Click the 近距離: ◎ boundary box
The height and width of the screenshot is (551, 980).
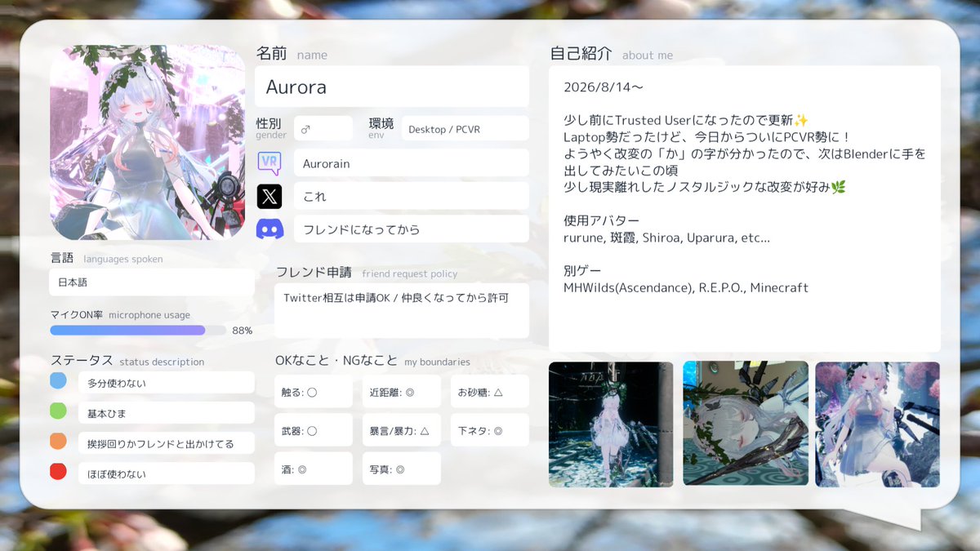tap(402, 392)
